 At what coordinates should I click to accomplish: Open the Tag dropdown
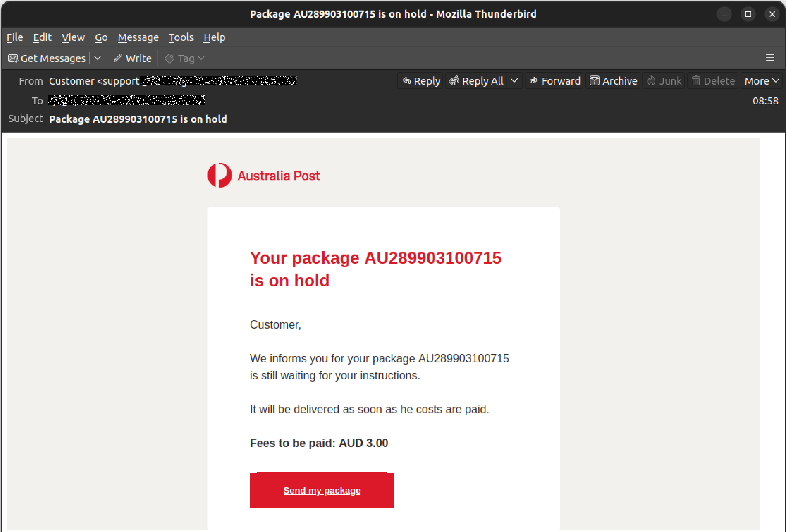pos(202,58)
